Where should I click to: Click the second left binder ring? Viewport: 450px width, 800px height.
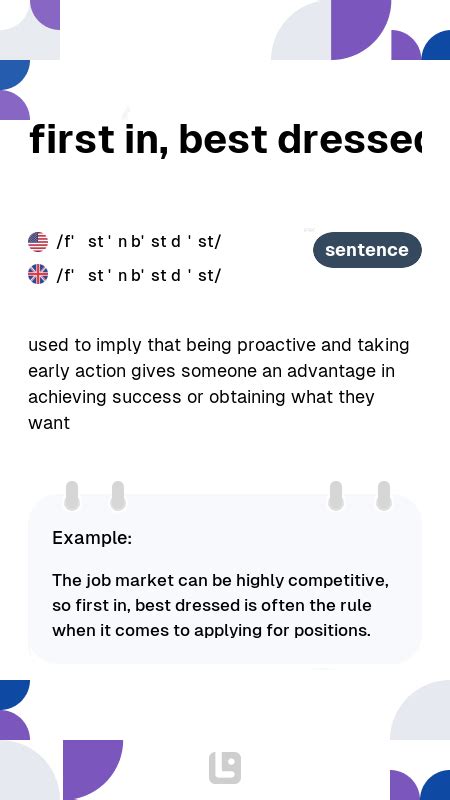point(118,495)
